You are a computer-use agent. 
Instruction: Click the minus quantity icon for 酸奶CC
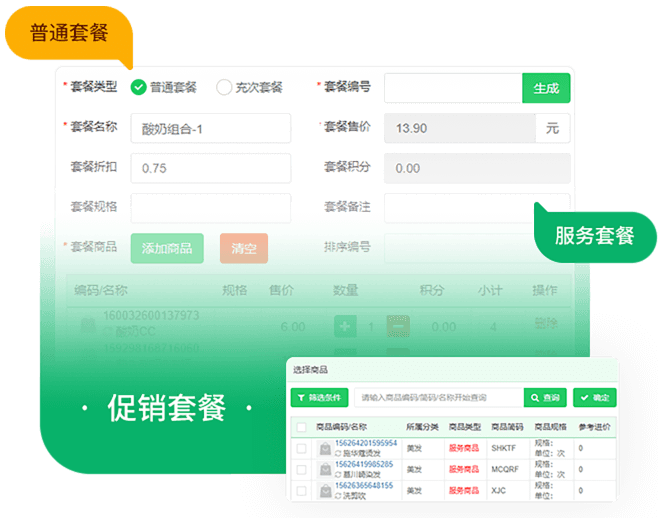[x=397, y=326]
